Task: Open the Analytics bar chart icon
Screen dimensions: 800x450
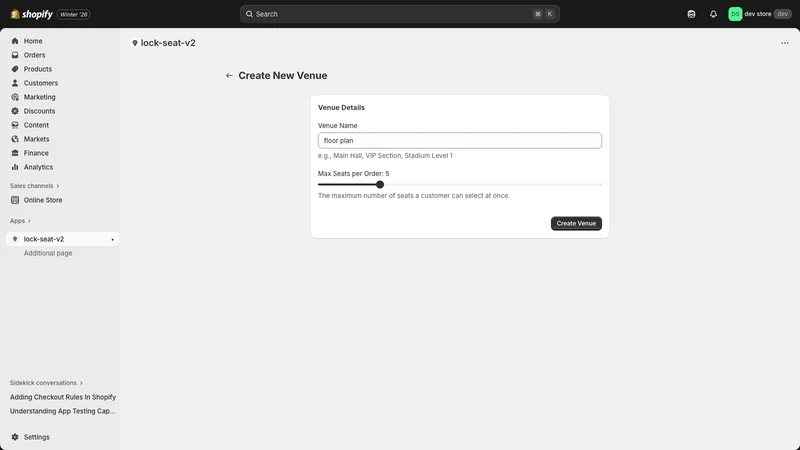Action: [15, 167]
